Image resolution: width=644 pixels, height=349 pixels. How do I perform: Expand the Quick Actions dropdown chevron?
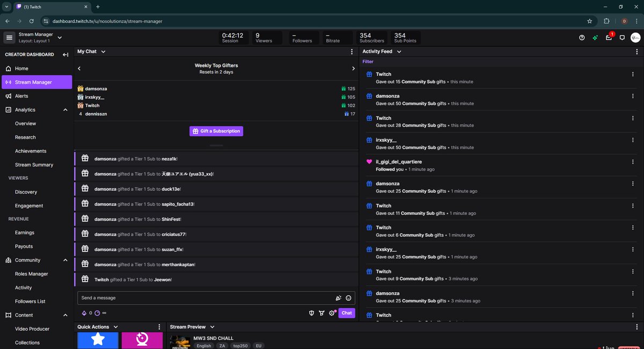(x=116, y=327)
